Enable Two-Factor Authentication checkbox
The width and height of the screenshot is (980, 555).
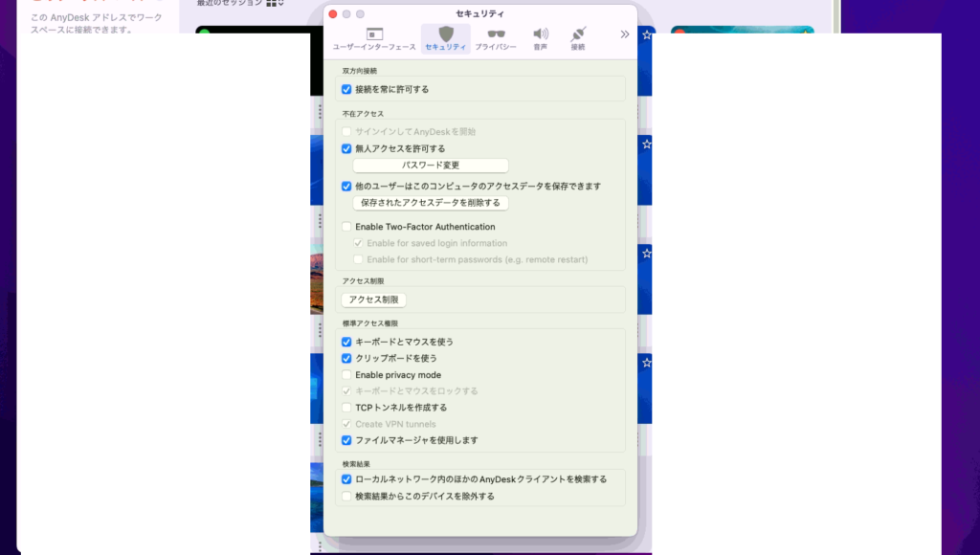[x=346, y=227]
